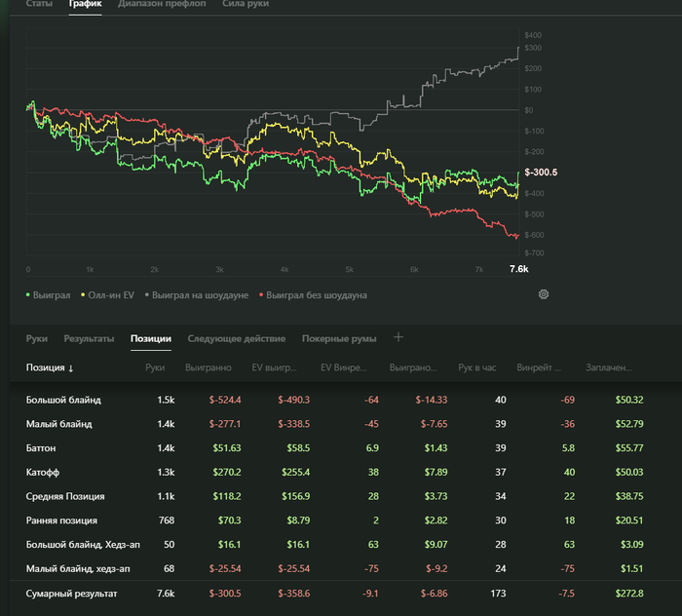The height and width of the screenshot is (616, 682).
Task: Open the Сила руки tab
Action: pyautogui.click(x=246, y=4)
